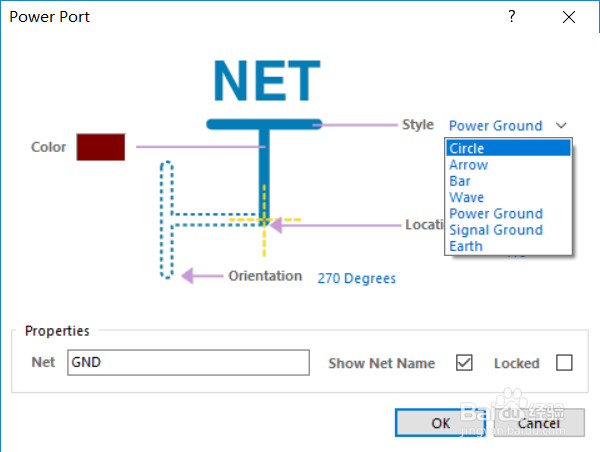Image resolution: width=600 pixels, height=452 pixels.
Task: Close the Power Port dialog
Action: click(569, 17)
